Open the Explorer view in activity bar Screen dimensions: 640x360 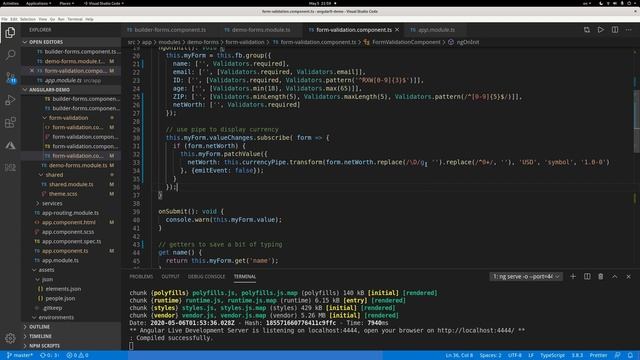coord(10,32)
